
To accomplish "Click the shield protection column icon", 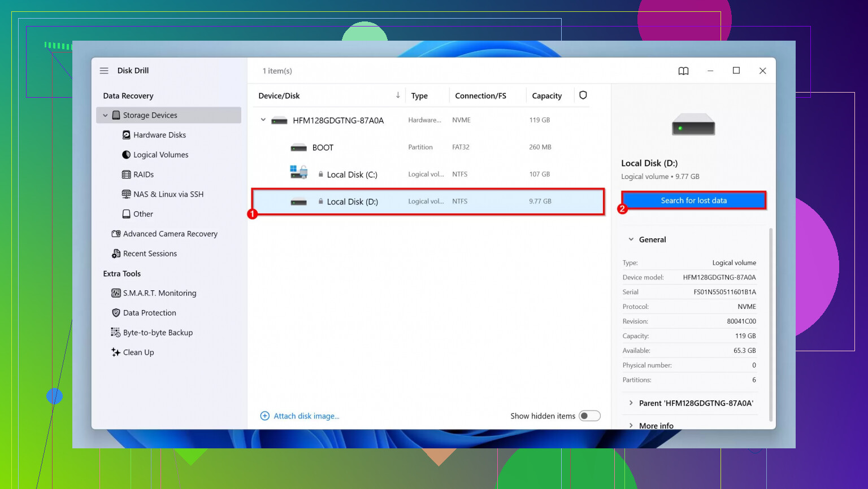I will tap(583, 95).
